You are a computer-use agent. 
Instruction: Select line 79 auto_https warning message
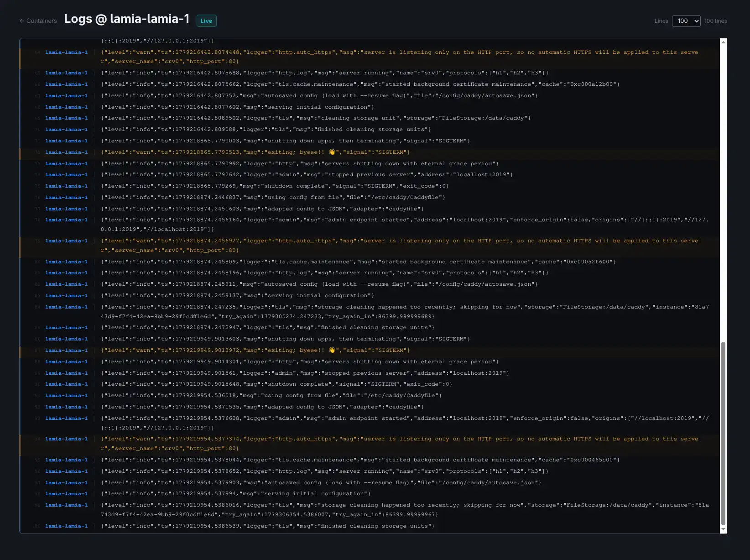point(405,246)
